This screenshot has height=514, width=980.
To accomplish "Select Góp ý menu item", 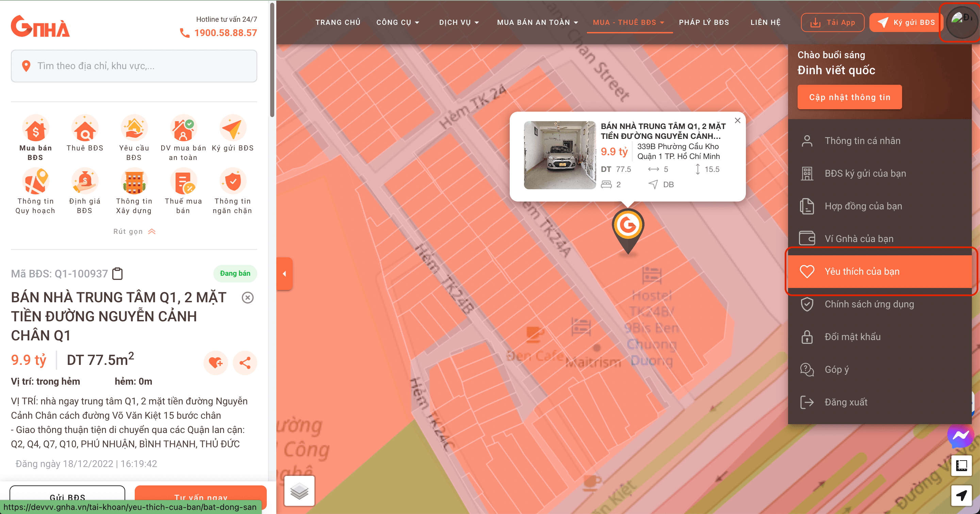I will tap(880, 370).
